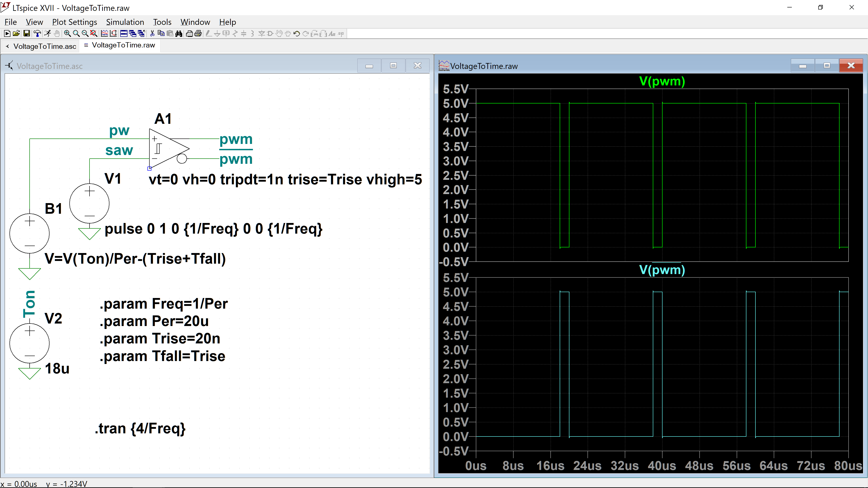The height and width of the screenshot is (488, 868).
Task: Click the B1 behavioral source symbol
Action: [30, 233]
